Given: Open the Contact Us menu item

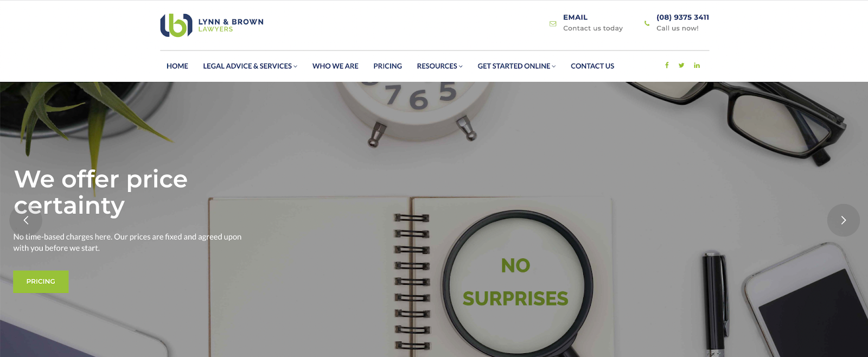Looking at the screenshot, I should pos(592,66).
